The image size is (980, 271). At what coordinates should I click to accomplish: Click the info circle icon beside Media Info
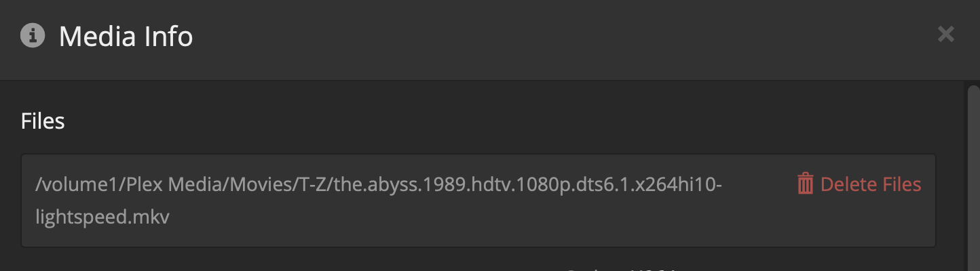tap(33, 35)
